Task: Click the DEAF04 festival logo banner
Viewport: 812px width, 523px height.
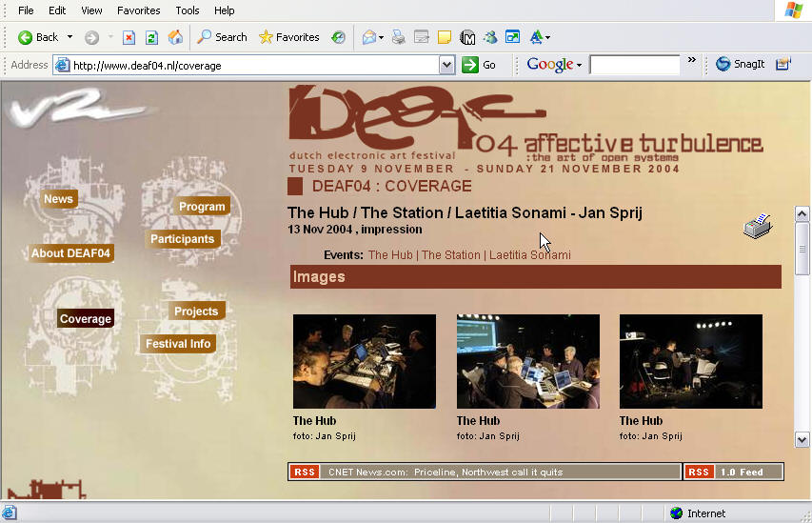Action: 525,130
